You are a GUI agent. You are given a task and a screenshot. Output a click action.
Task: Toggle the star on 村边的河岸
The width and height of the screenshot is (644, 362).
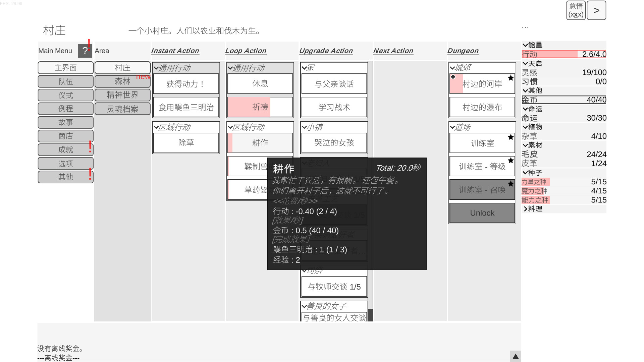pos(511,77)
